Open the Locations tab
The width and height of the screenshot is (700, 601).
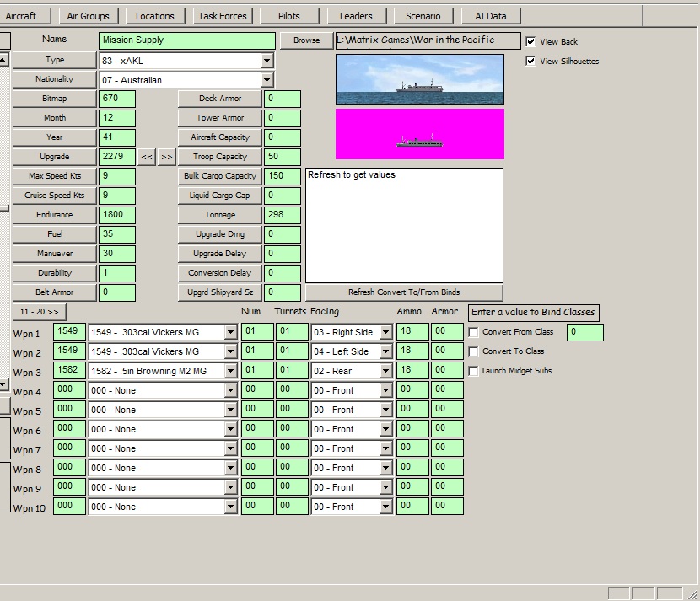click(155, 16)
